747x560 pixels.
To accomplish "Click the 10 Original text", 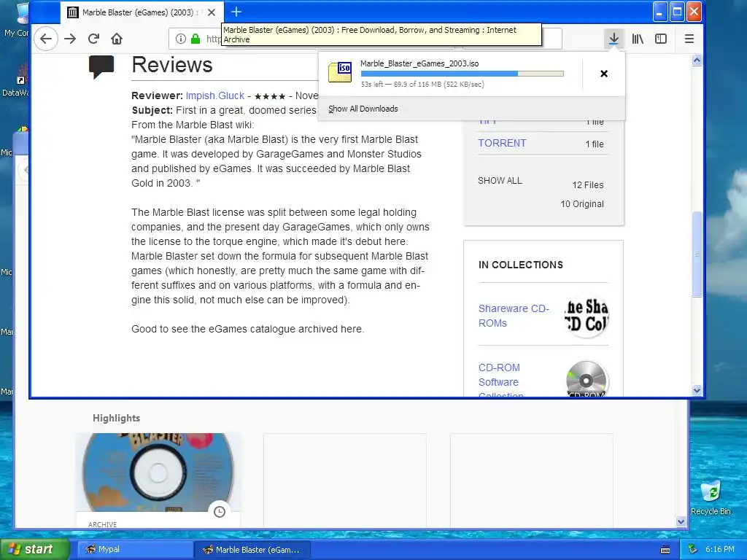I will click(582, 204).
